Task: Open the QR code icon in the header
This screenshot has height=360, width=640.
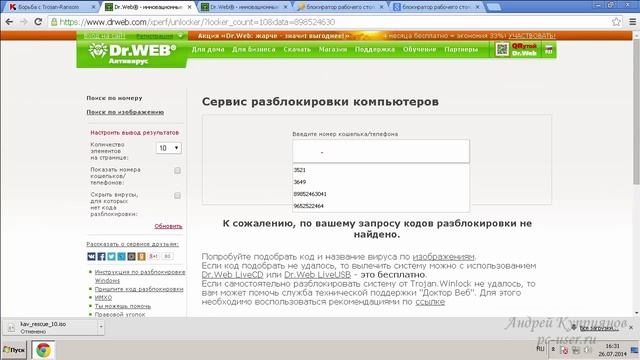Action: pyautogui.click(x=502, y=50)
